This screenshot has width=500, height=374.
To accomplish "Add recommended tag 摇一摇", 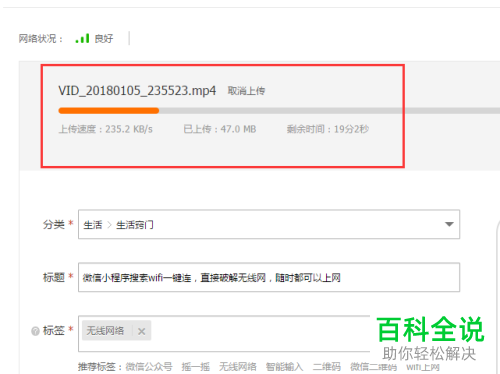I will [x=196, y=367].
